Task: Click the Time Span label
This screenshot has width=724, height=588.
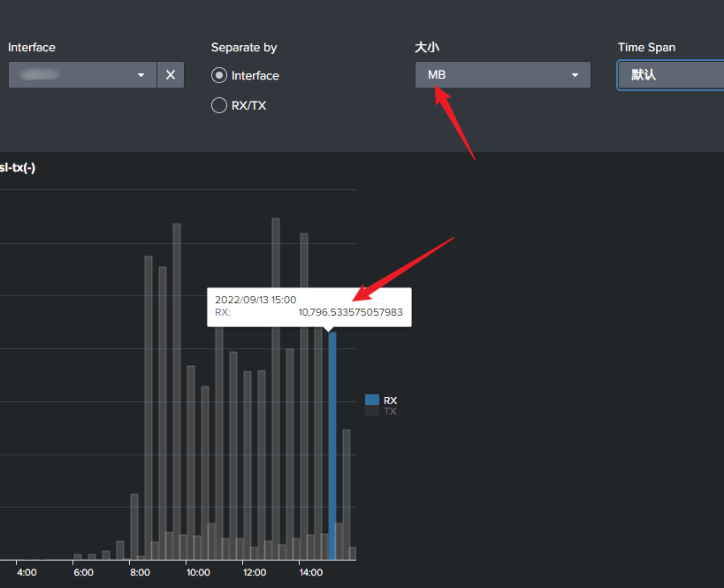Action: (646, 47)
